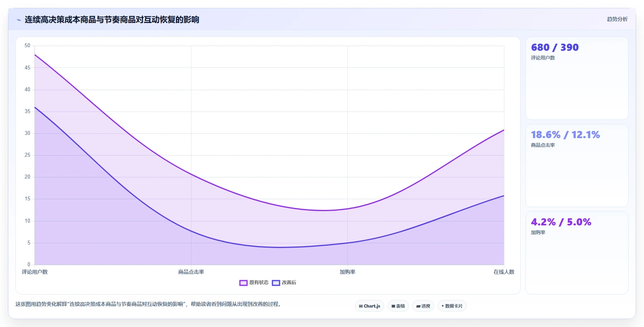Click the 进度 tag
The height and width of the screenshot is (327, 644).
423,306
